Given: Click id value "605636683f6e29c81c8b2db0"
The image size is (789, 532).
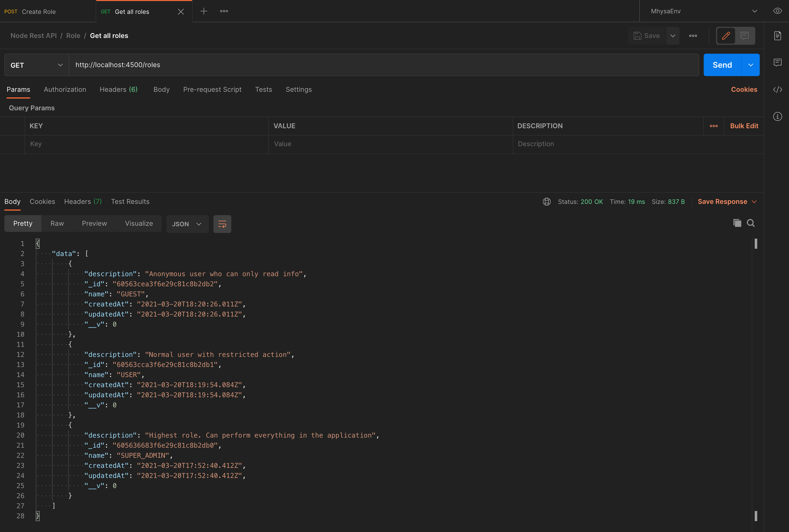Looking at the screenshot, I should (165, 445).
